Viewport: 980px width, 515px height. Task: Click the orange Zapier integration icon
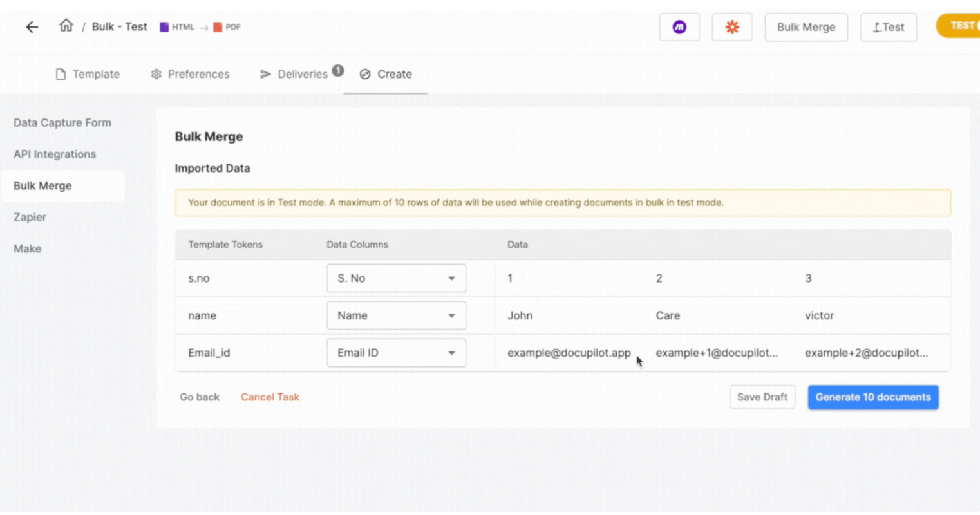tap(732, 27)
